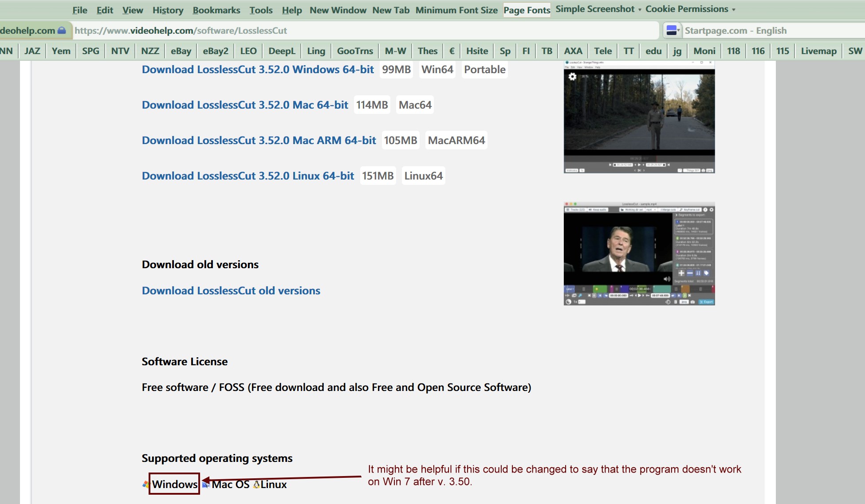Open the Tools menu
This screenshot has height=504, width=865.
pos(261,10)
